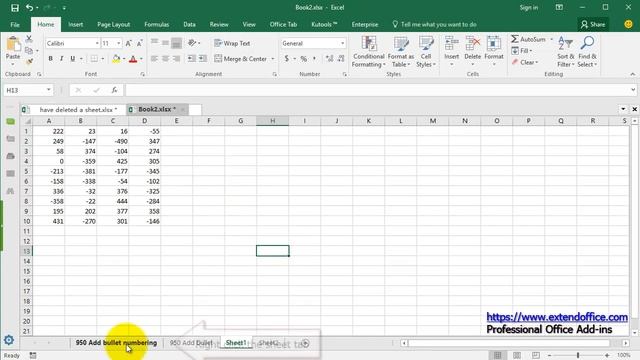Open the extendoffice.com link
The width and height of the screenshot is (640, 360).
click(x=557, y=317)
